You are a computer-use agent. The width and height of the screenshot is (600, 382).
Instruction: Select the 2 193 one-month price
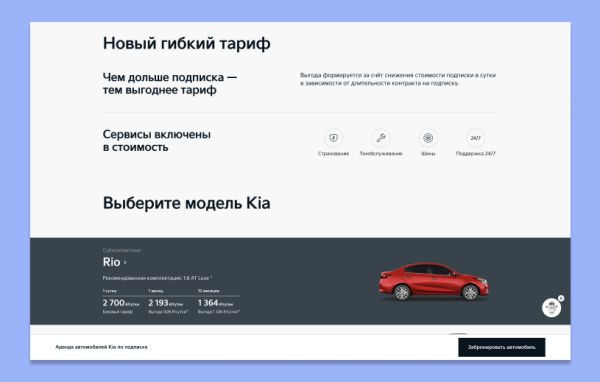[166, 303]
